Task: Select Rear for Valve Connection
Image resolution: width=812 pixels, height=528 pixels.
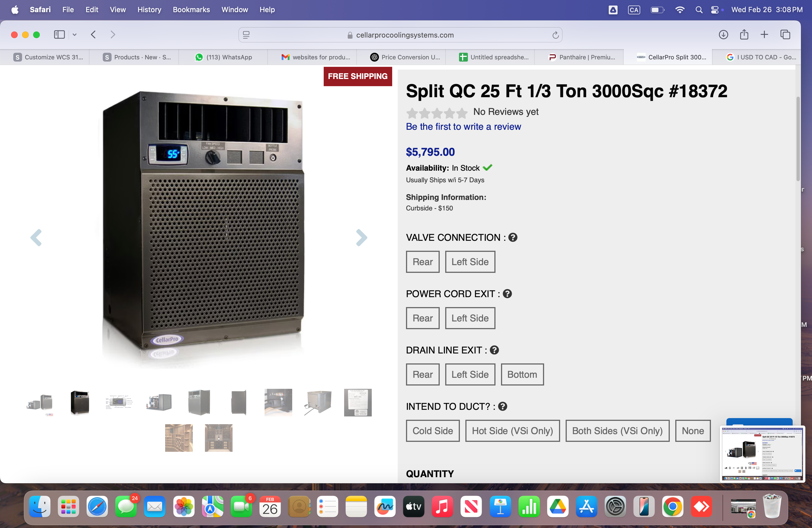Action: [422, 262]
